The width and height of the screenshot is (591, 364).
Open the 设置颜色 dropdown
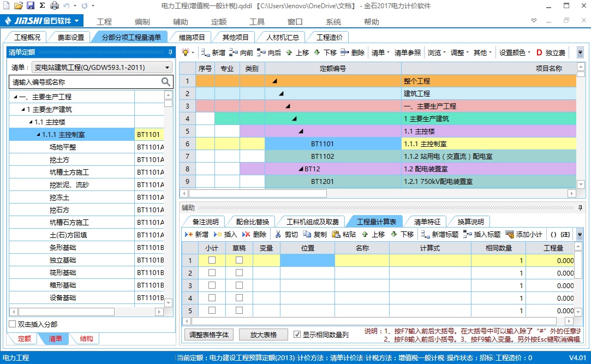515,52
